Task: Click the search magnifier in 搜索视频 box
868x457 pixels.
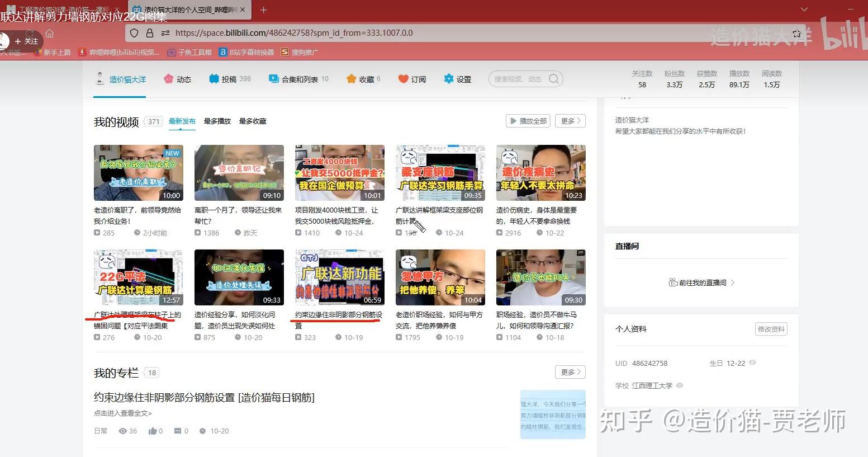Action: (553, 79)
